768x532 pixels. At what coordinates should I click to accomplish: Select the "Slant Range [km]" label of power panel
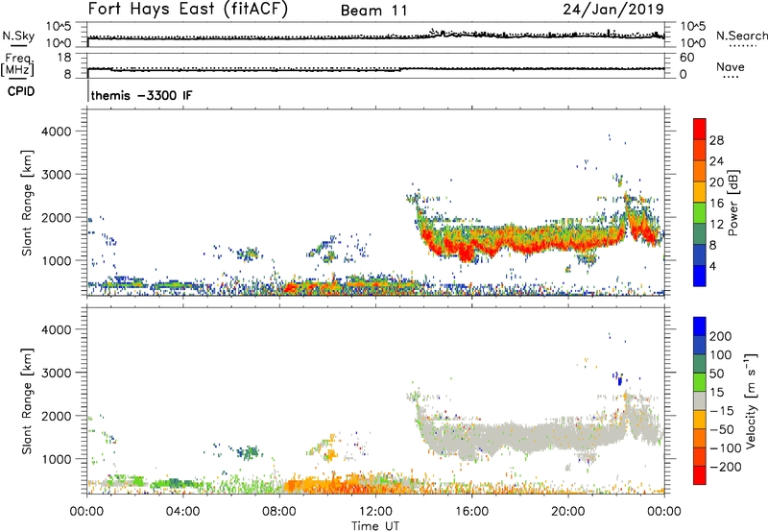(x=27, y=203)
